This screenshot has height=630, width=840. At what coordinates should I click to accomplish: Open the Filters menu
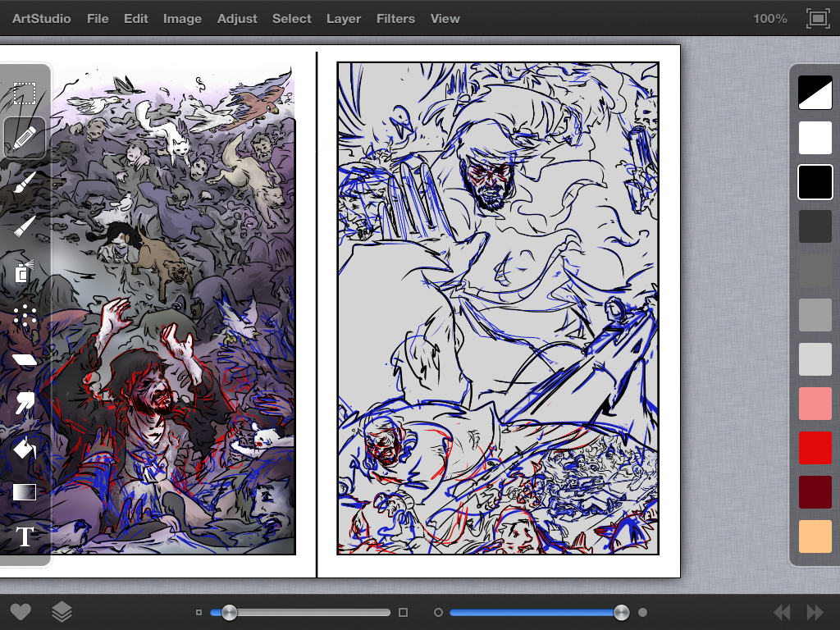point(395,19)
